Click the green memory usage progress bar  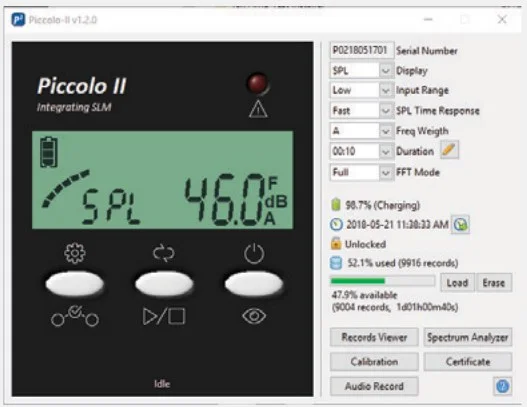382,281
